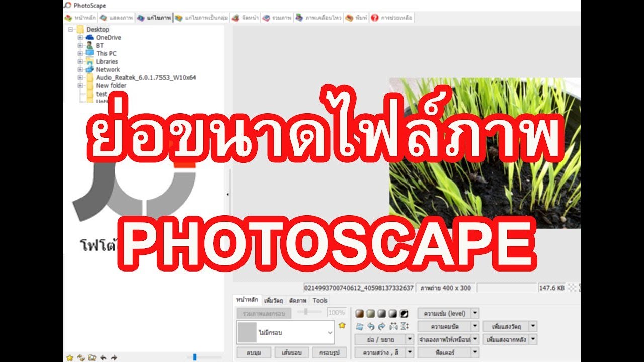Open the พิมพ์ print tab
644x362 pixels.
pos(356,18)
